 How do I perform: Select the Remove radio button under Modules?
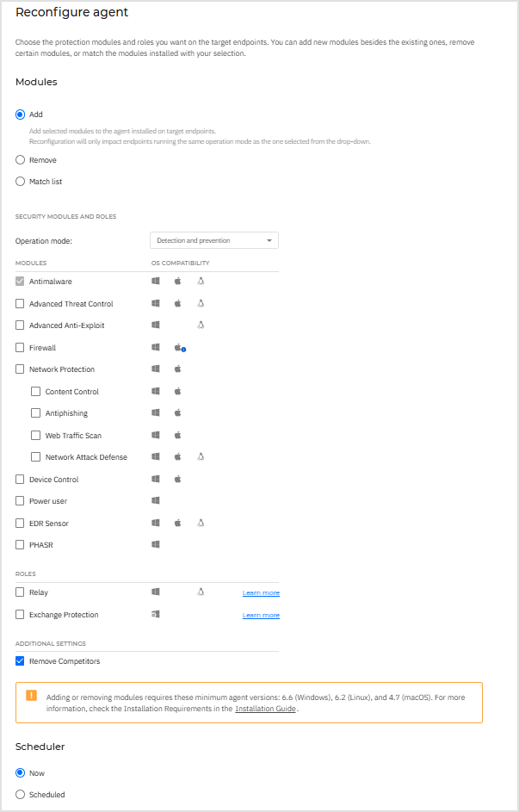click(x=20, y=159)
